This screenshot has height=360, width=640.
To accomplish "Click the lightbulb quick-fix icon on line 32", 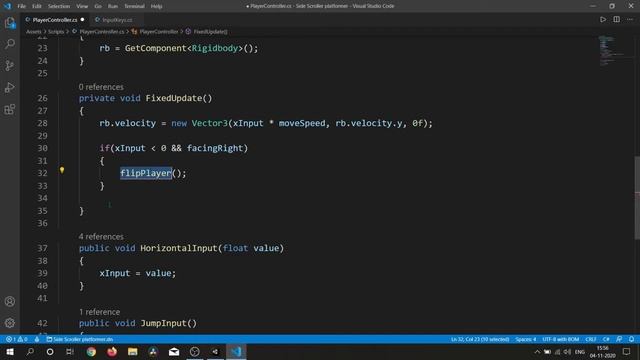I will click(x=62, y=170).
